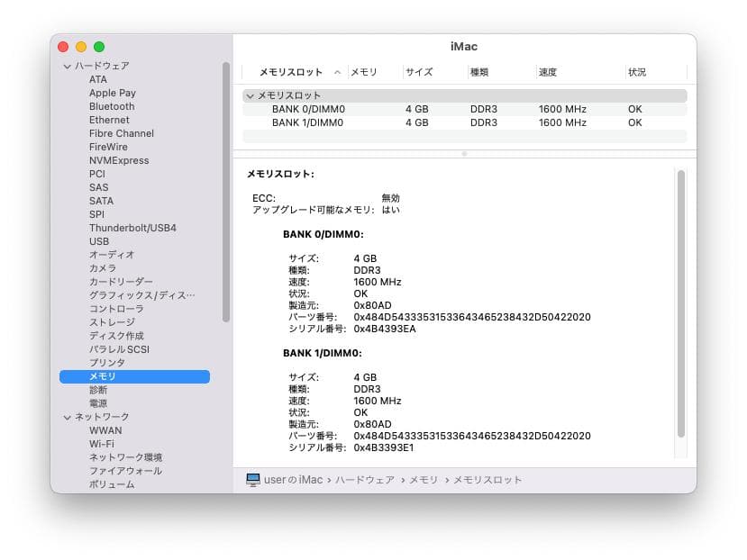Collapse the ネットワーク sidebar section
Viewport: 747px width, 560px height.
coord(67,417)
